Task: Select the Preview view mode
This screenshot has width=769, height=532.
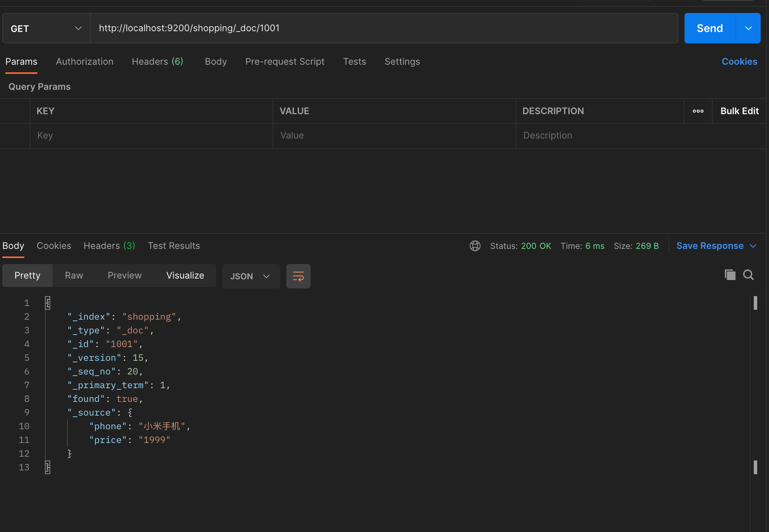Action: click(124, 276)
